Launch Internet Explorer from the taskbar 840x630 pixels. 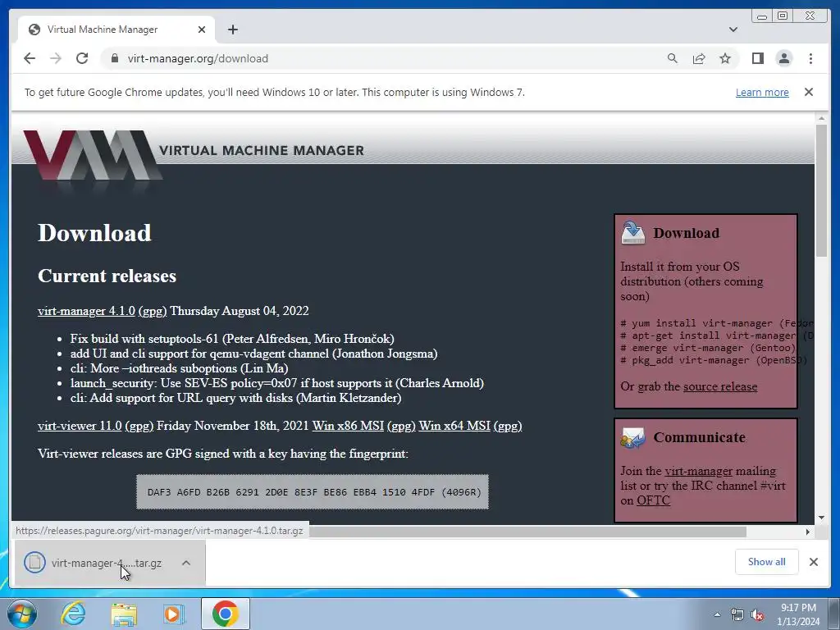tap(73, 614)
